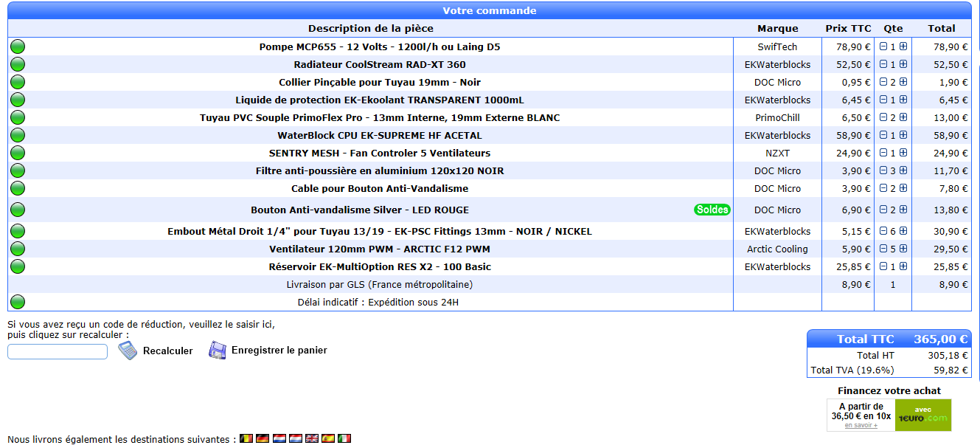This screenshot has width=980, height=445.
Task: Select the Italy flag destination
Action: 344,438
